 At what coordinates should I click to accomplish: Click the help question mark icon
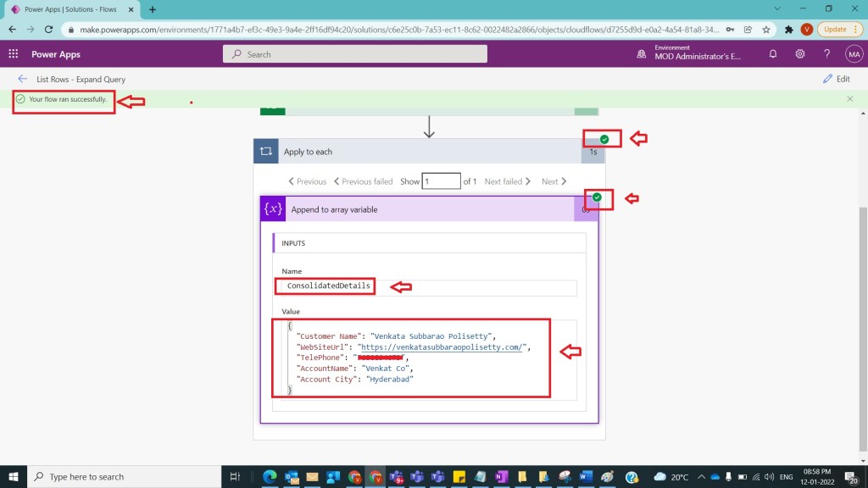[x=826, y=53]
